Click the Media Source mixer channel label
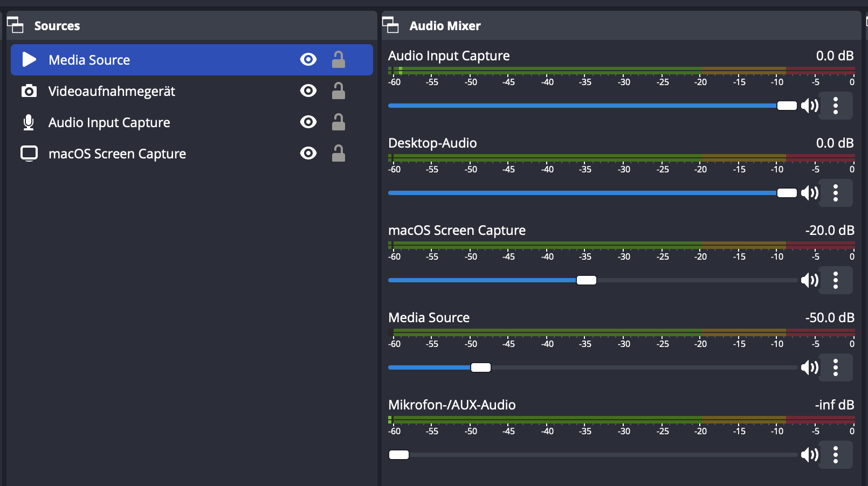Screen dimensions: 868x486 [429, 318]
